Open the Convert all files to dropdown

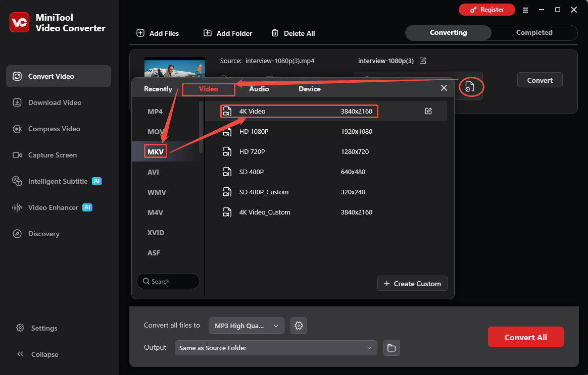(x=247, y=326)
